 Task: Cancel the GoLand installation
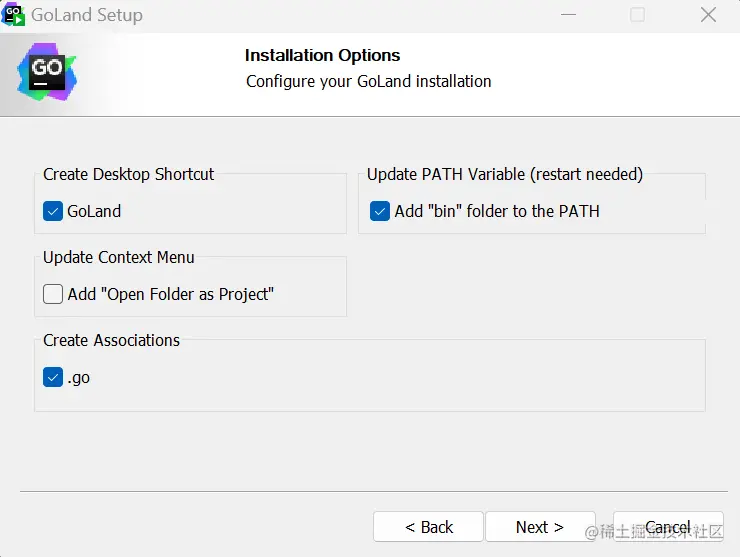pyautogui.click(x=668, y=526)
